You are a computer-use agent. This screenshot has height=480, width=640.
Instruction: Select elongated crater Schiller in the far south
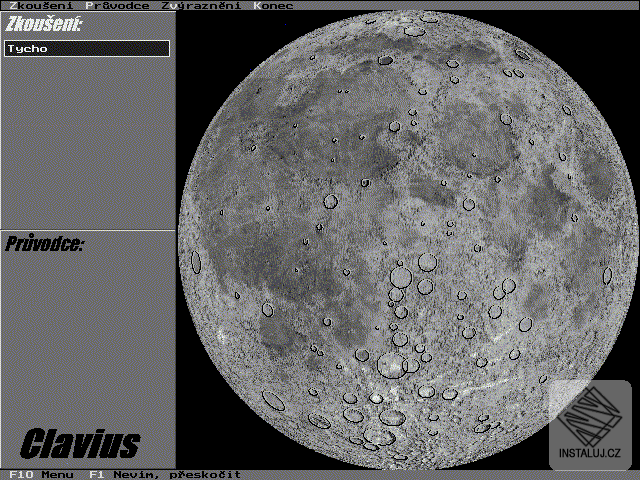pos(319,421)
